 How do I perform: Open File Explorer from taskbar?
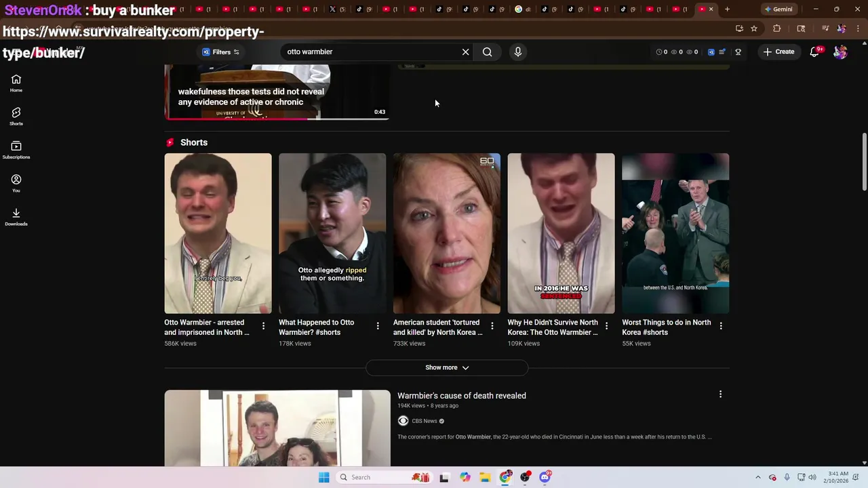click(485, 477)
